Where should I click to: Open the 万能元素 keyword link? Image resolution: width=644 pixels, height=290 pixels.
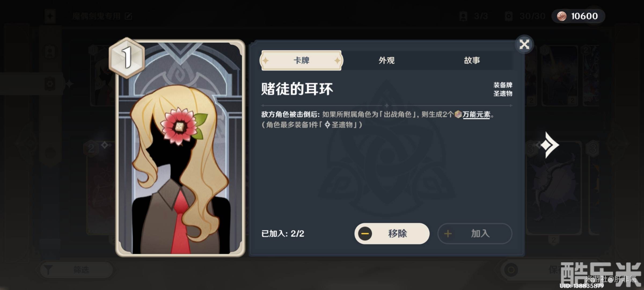coord(476,114)
